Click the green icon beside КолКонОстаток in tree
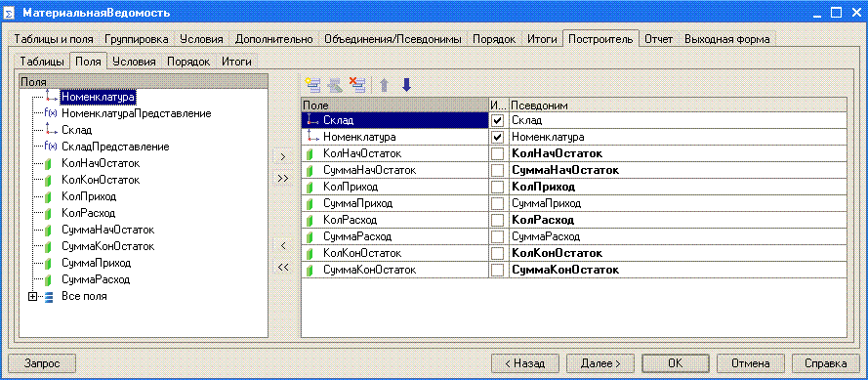This screenshot has height=380, width=868. 48,180
